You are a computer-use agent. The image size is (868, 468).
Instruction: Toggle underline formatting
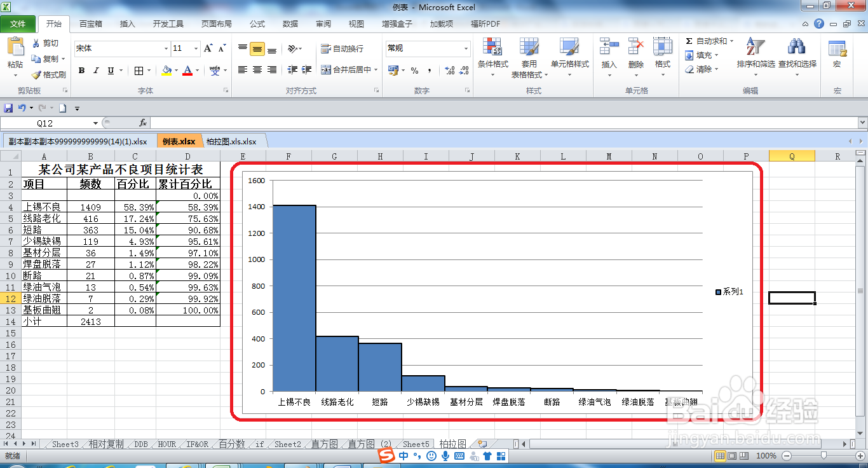pos(111,71)
